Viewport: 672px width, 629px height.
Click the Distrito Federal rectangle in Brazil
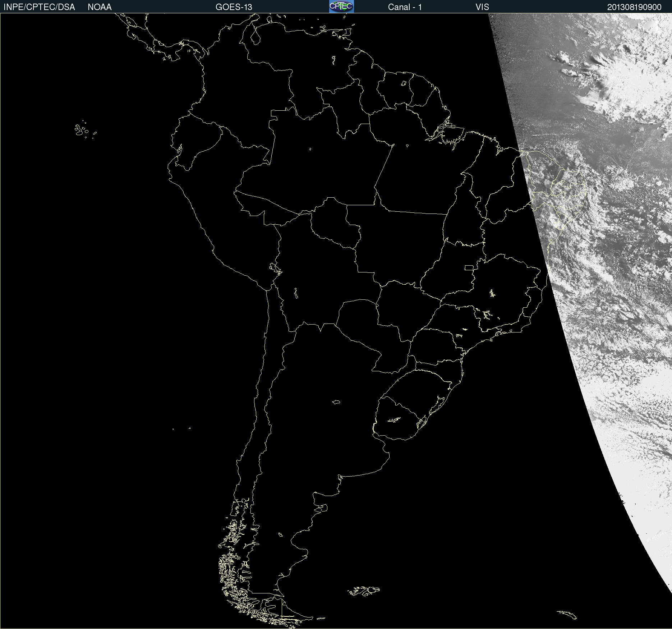(x=469, y=267)
